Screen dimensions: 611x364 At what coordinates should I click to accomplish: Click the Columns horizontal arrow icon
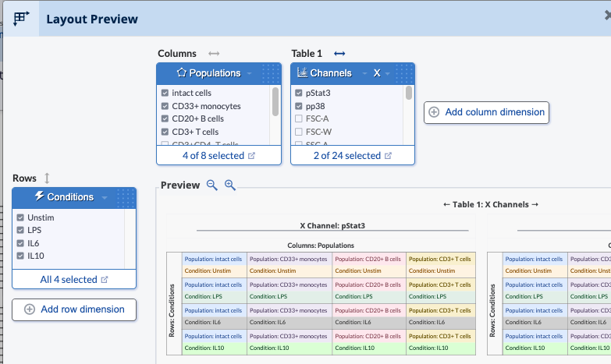tap(214, 54)
